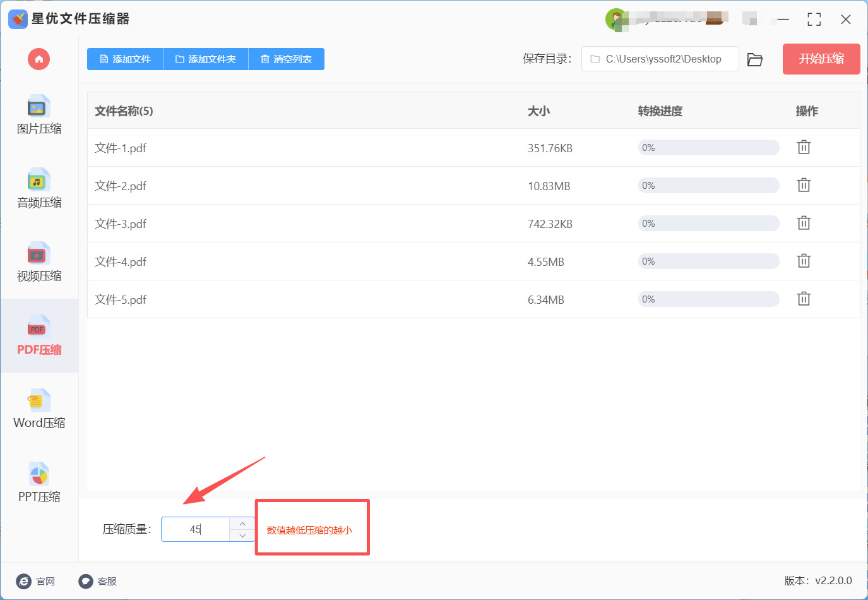Viewport: 868px width, 600px height.
Task: Delete 文件-1.pdf using its trash icon
Action: (804, 147)
